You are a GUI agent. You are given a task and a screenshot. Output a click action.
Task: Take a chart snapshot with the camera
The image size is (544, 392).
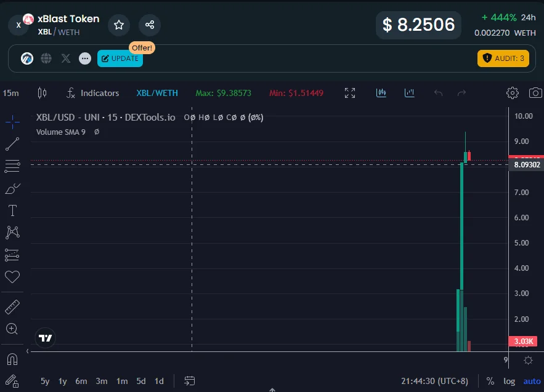535,93
